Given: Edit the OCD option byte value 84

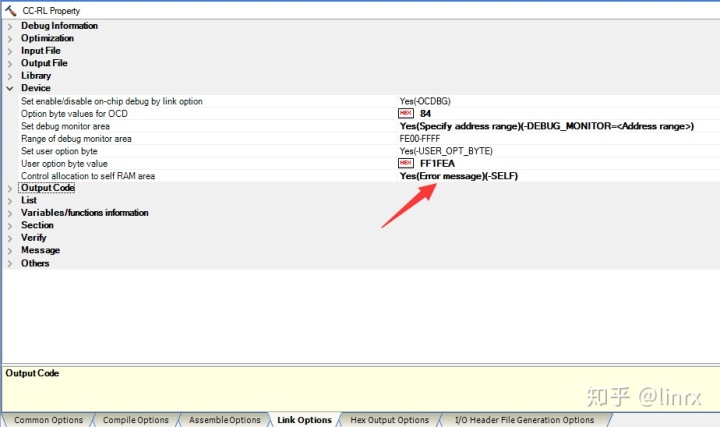Looking at the screenshot, I should pyautogui.click(x=425, y=113).
